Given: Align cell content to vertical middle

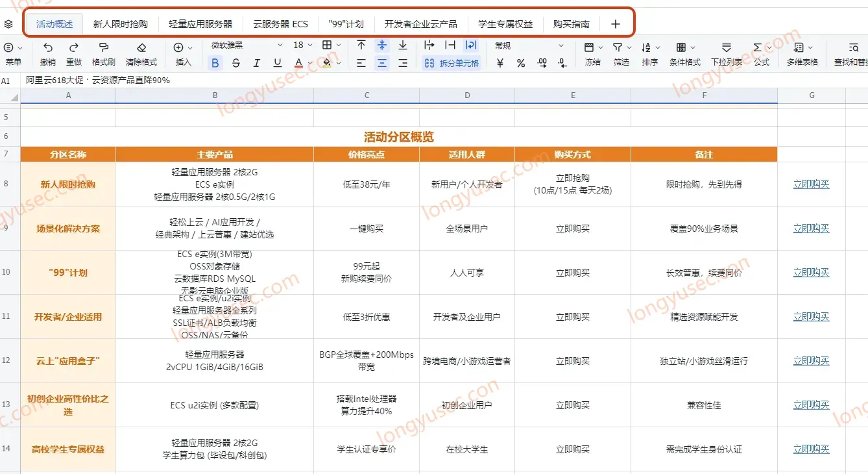Looking at the screenshot, I should click(x=382, y=45).
